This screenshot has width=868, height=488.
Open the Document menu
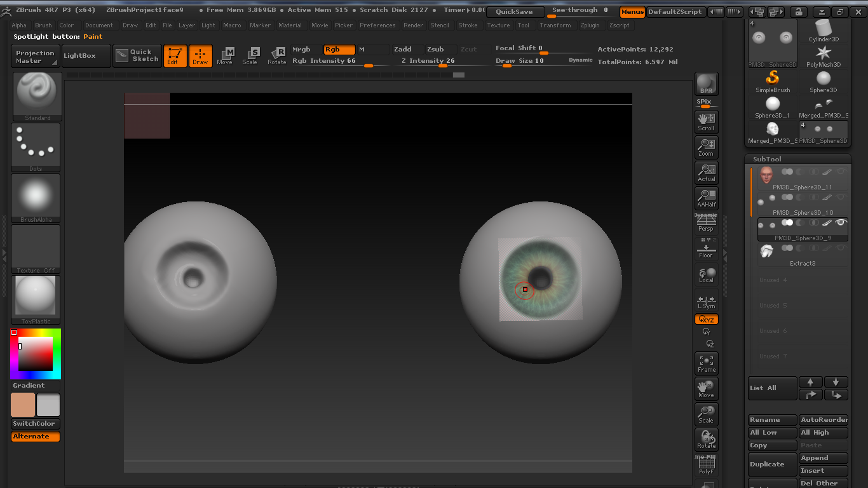99,25
